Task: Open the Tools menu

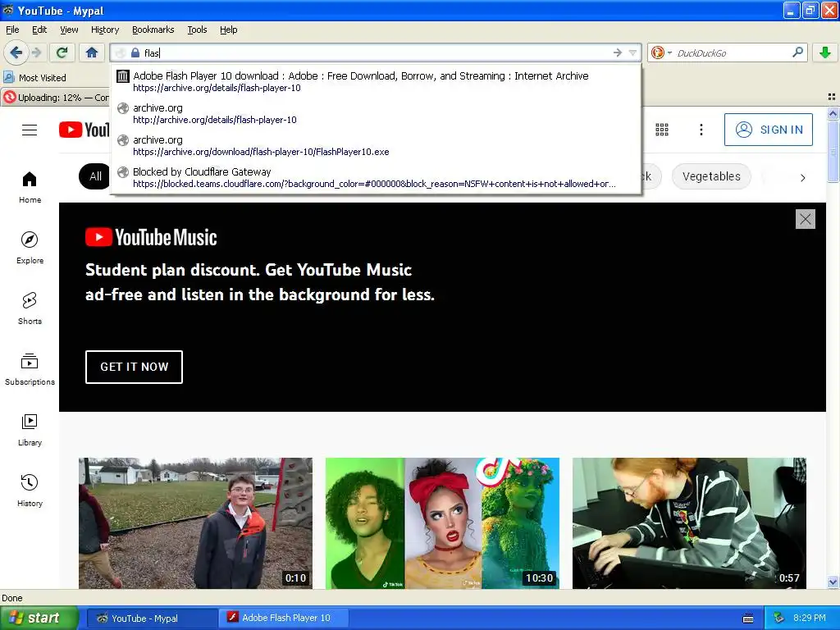Action: tap(197, 30)
